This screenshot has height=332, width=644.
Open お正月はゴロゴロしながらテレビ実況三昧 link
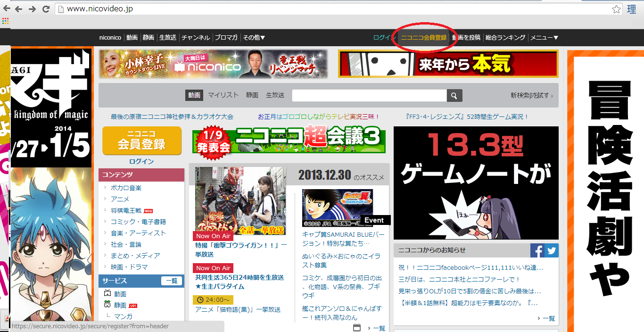(x=319, y=116)
